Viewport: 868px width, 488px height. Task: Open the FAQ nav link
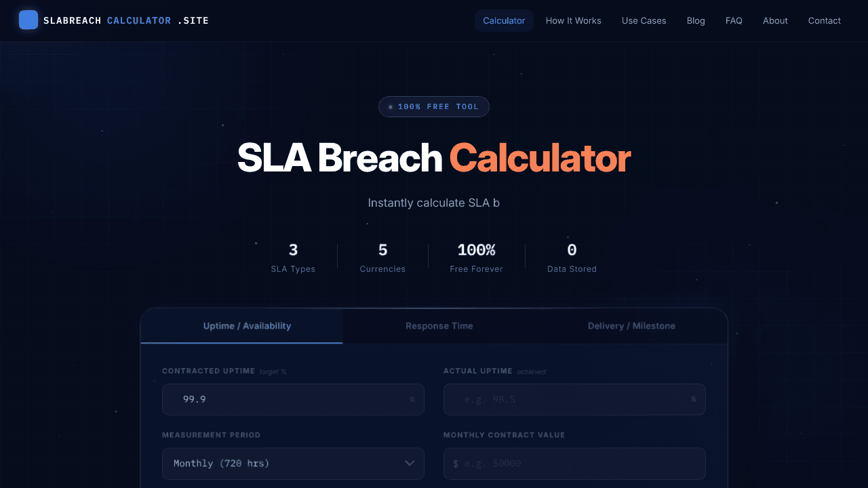point(734,20)
